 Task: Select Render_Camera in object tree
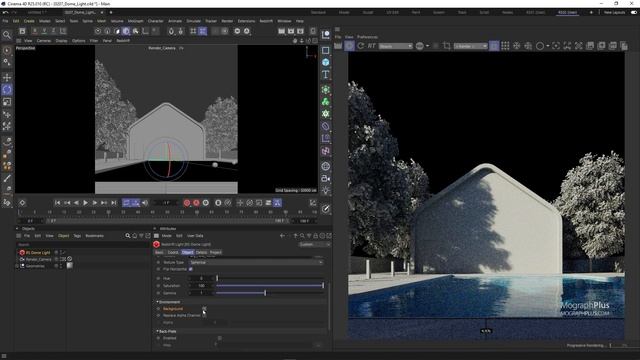click(x=38, y=259)
